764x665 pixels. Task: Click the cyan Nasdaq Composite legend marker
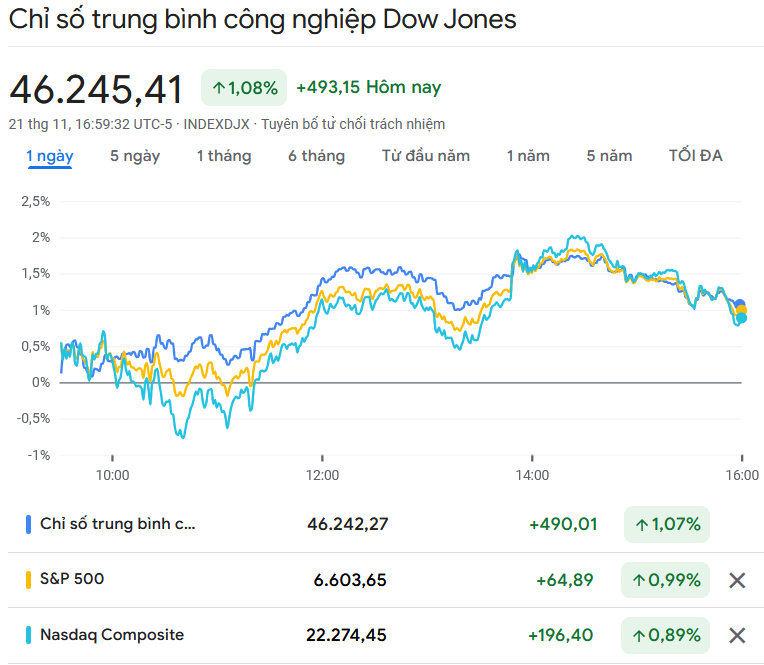[x=28, y=635]
